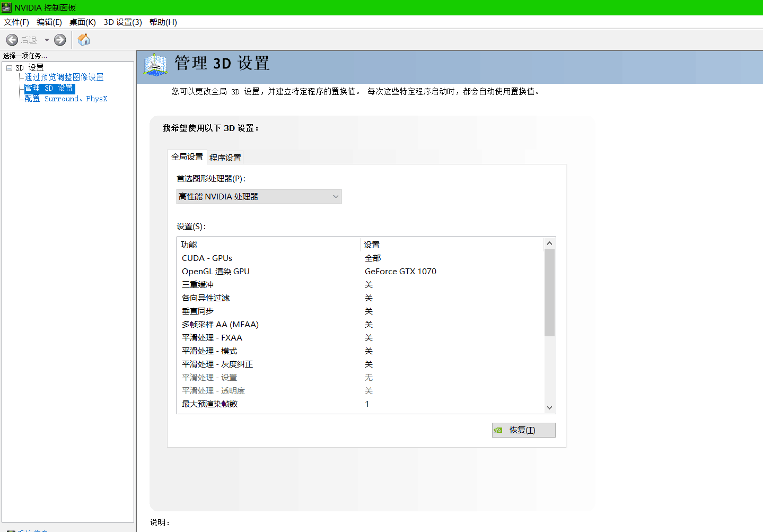Click the NVIDIA logo in title bar
This screenshot has width=763, height=532.
coord(6,7)
